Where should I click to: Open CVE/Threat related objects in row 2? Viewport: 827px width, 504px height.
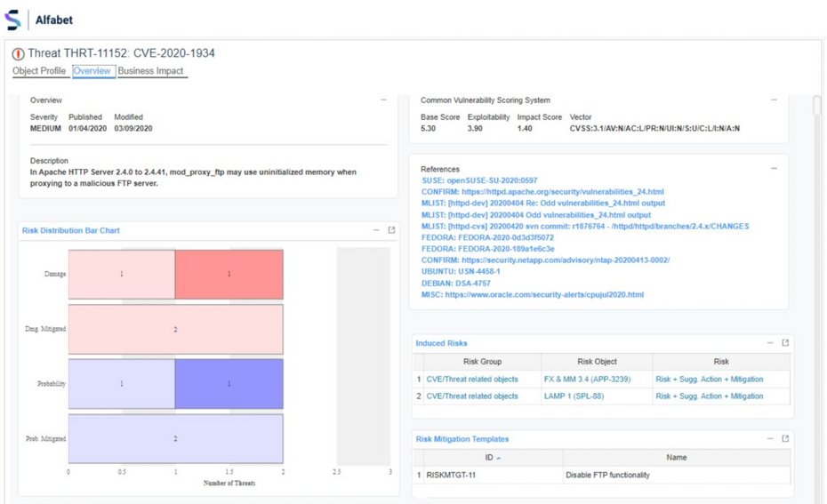pyautogui.click(x=472, y=396)
